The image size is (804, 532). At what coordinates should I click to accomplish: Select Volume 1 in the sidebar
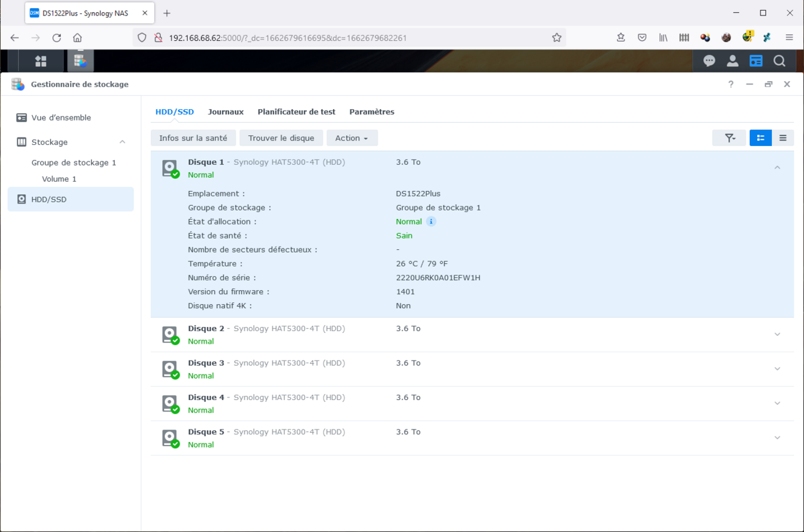click(x=59, y=180)
